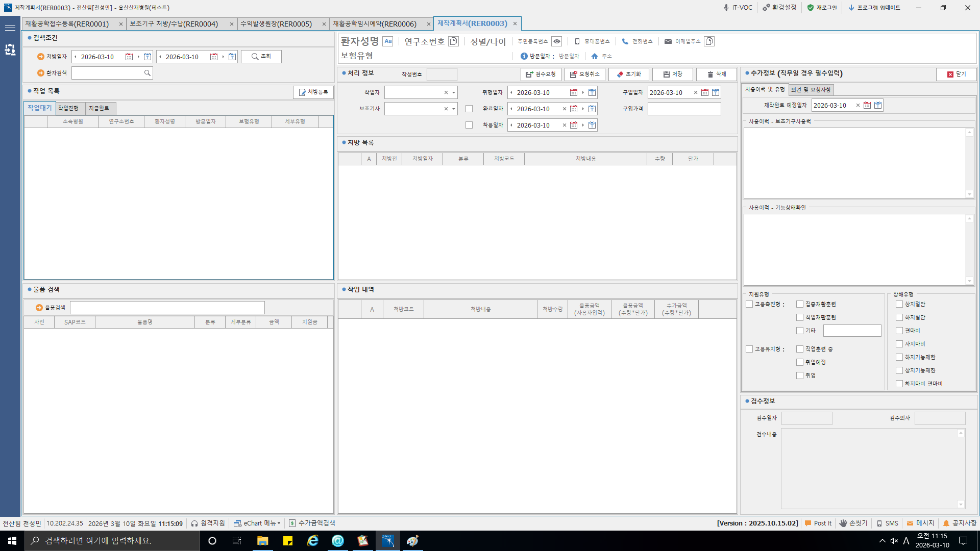This screenshot has height=551, width=980.
Task: Open the calendar picker for 구입일자
Action: (x=705, y=92)
